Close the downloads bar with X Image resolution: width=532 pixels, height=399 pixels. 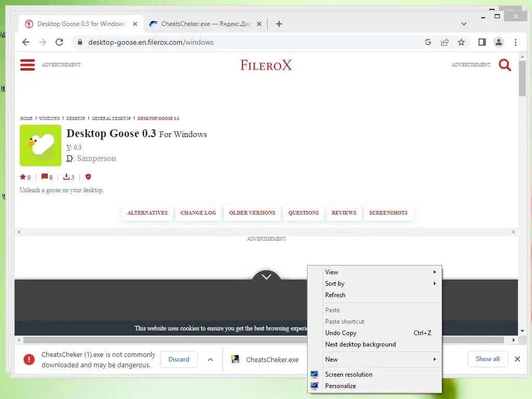517,359
